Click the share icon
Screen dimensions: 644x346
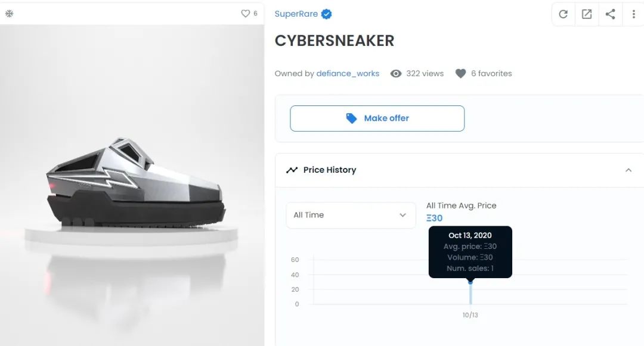(x=610, y=14)
